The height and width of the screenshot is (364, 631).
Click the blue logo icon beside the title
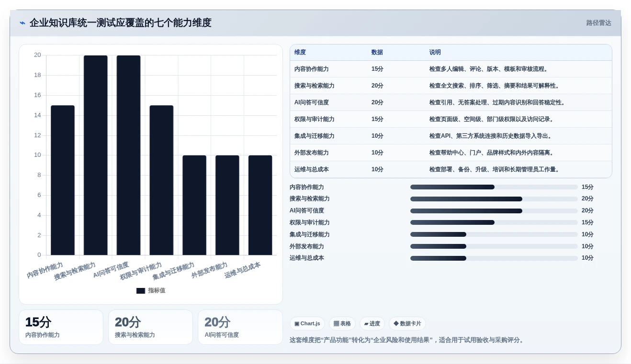click(x=23, y=23)
